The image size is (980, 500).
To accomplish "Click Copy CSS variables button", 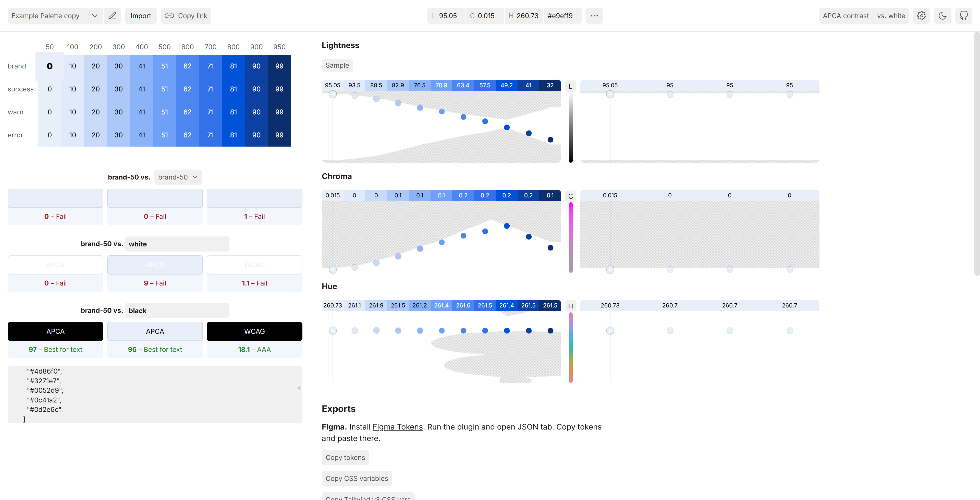I will (357, 478).
